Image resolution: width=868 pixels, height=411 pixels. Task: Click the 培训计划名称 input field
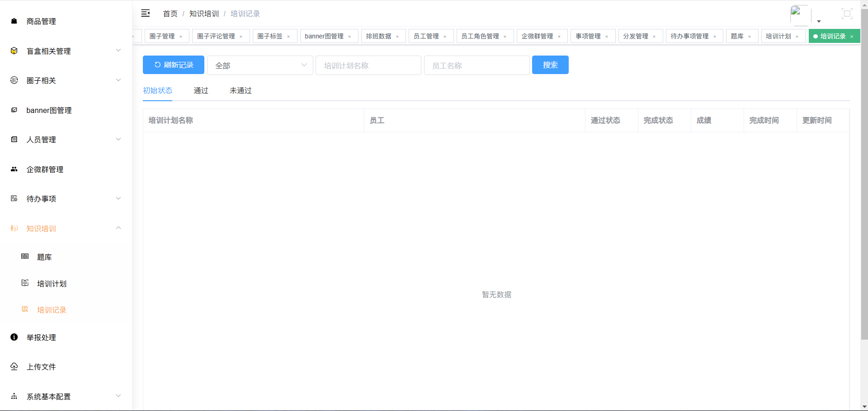[368, 65]
